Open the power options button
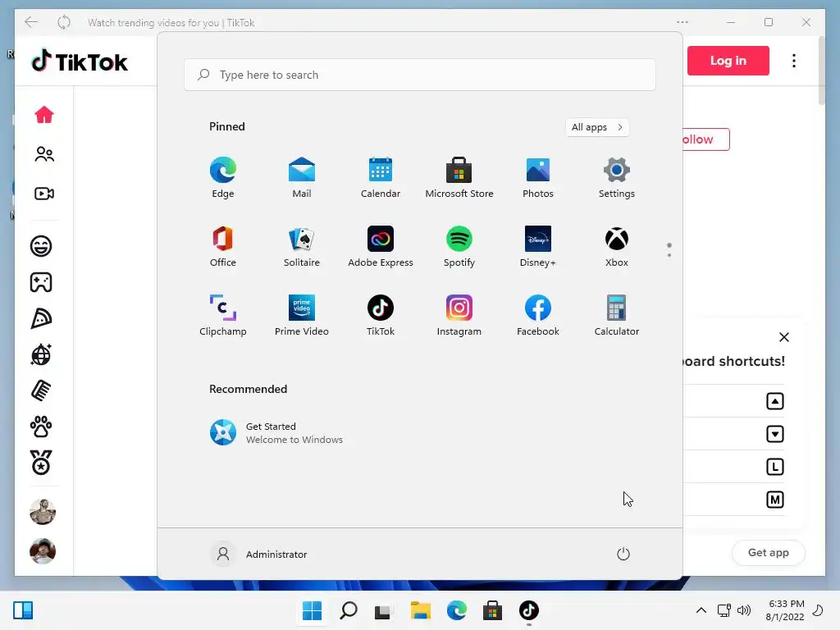This screenshot has height=630, width=840. [623, 554]
